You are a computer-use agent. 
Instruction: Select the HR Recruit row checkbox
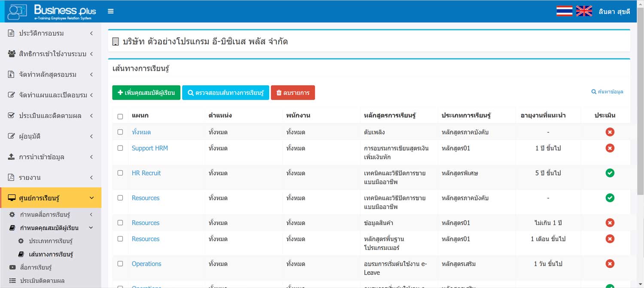(120, 173)
